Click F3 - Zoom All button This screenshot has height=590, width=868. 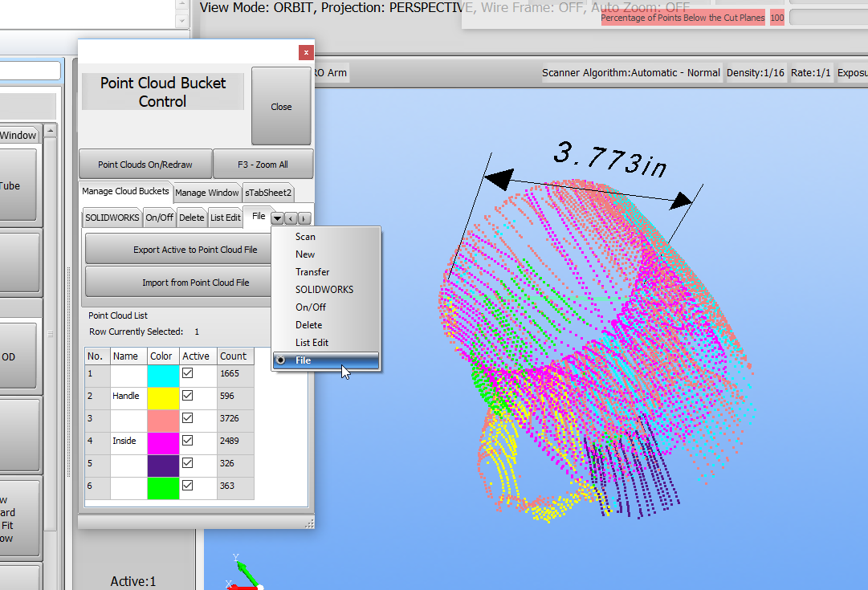263,165
